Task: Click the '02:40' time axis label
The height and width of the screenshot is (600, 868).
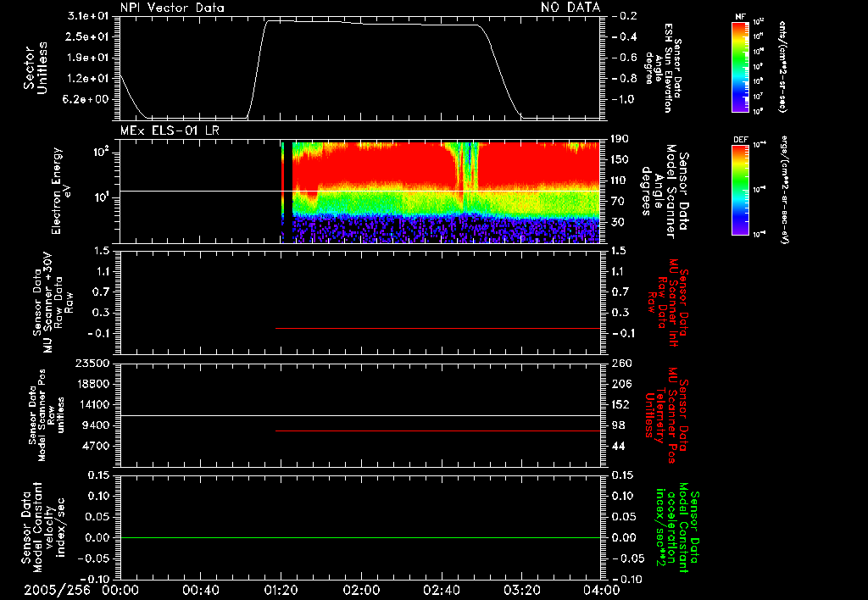Action: tap(441, 590)
